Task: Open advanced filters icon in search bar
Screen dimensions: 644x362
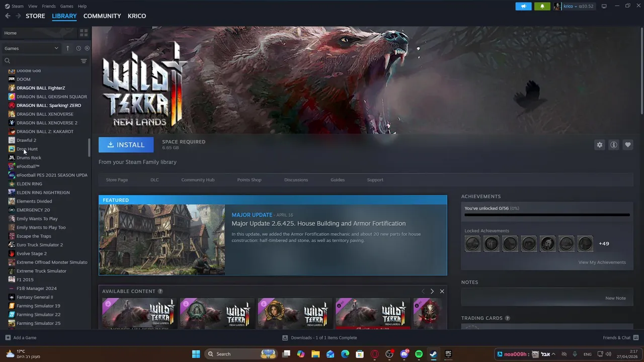Action: [x=84, y=61]
